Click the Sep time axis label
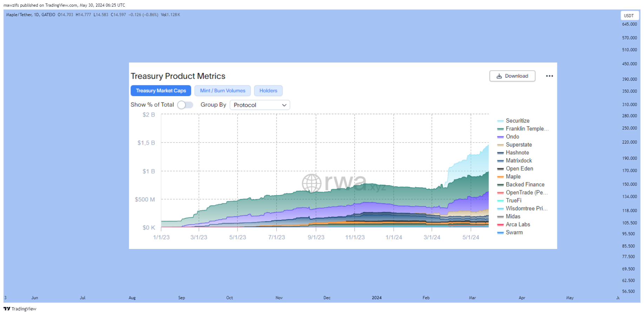644x315 pixels. click(181, 298)
